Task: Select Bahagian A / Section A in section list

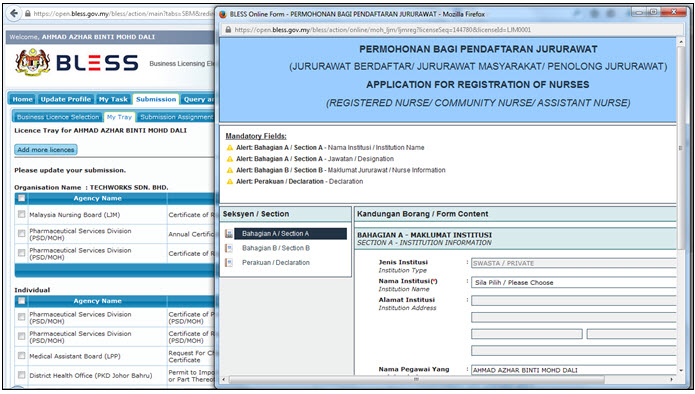Action: [290, 234]
